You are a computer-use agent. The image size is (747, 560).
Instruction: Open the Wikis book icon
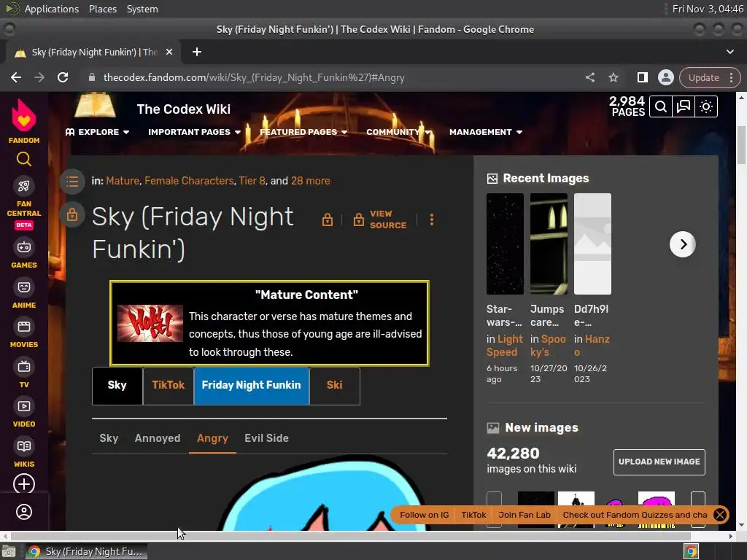click(24, 446)
